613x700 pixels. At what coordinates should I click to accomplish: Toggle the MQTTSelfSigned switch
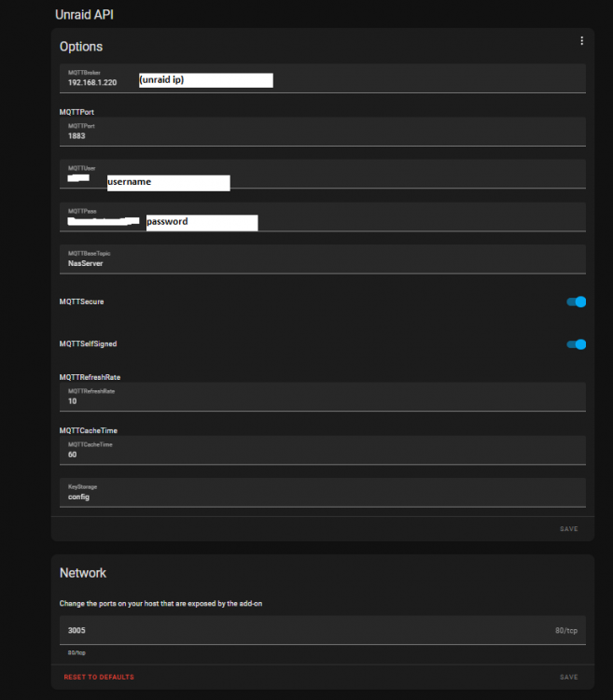tap(576, 344)
